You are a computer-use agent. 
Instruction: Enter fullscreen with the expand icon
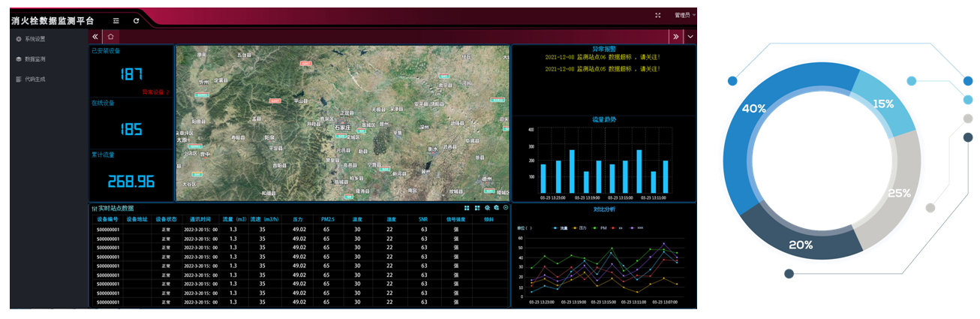click(x=658, y=15)
